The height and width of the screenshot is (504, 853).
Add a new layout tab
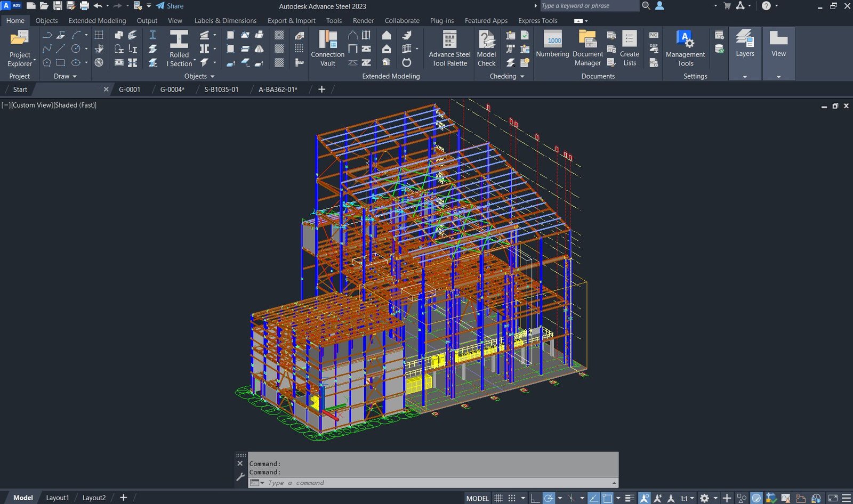tap(123, 498)
